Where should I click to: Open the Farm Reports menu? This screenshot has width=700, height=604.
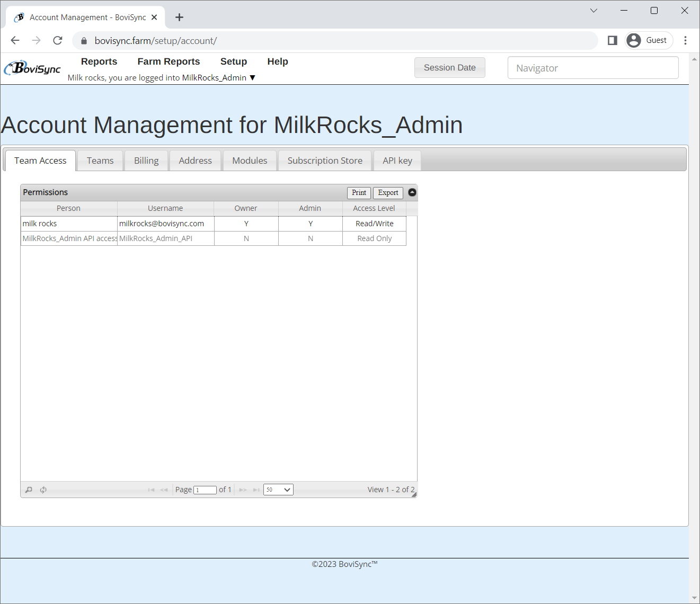[x=169, y=61]
